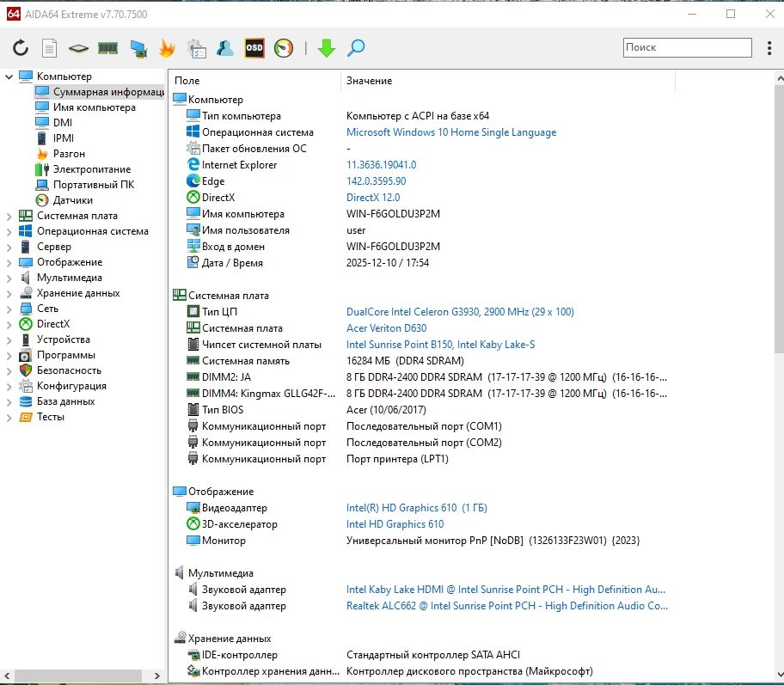Select Конфигурация in the tree
This screenshot has width=784, height=685.
coord(71,386)
